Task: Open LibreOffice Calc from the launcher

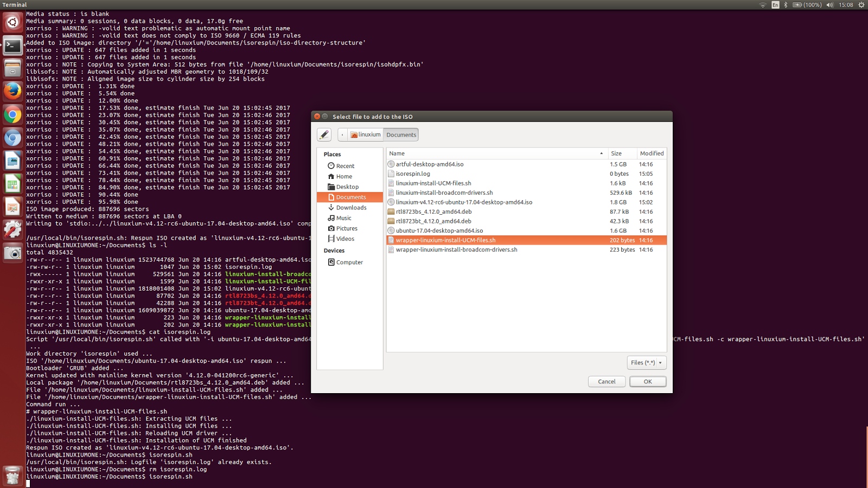Action: [x=12, y=184]
